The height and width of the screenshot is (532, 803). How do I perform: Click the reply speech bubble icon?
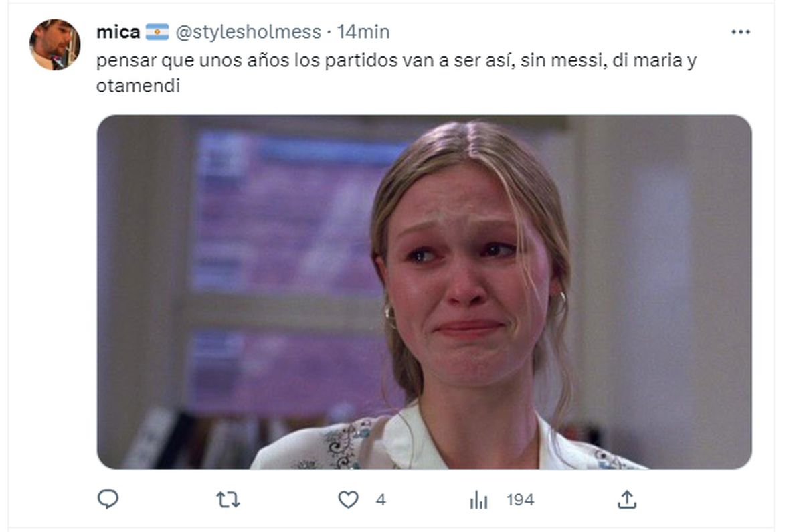click(108, 499)
